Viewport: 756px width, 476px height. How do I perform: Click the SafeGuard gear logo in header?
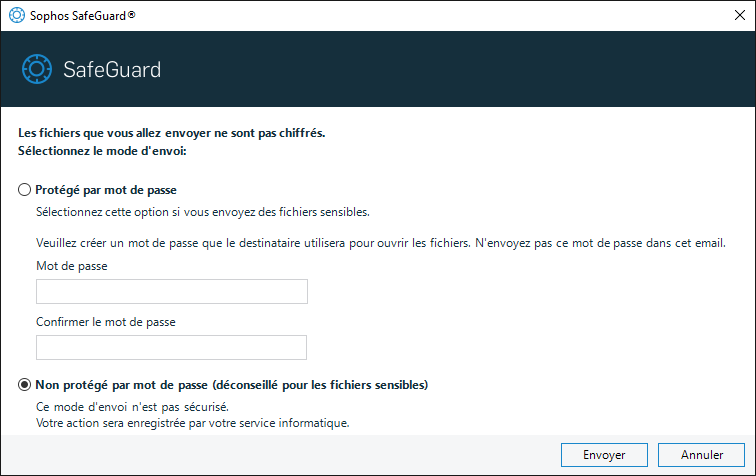click(x=37, y=69)
